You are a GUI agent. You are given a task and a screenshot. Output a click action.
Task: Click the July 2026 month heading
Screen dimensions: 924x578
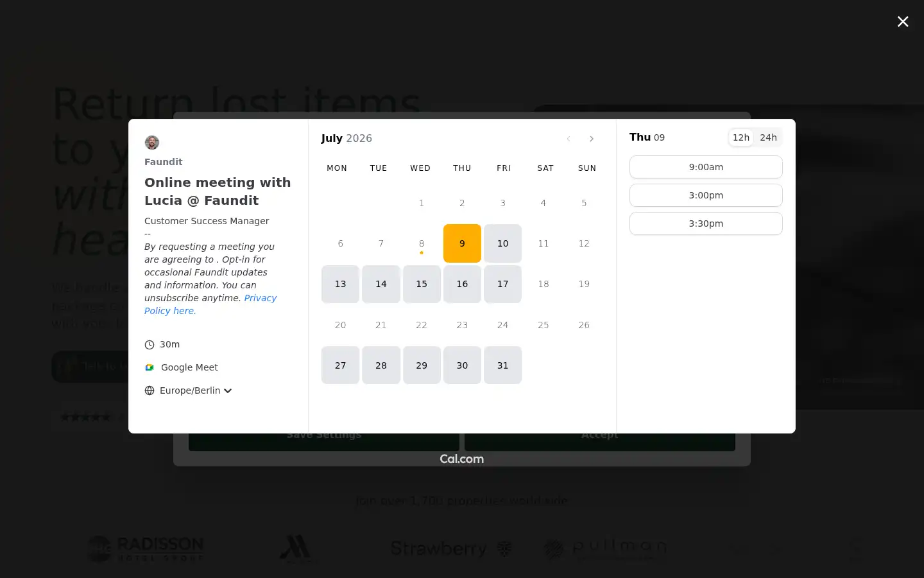point(346,138)
